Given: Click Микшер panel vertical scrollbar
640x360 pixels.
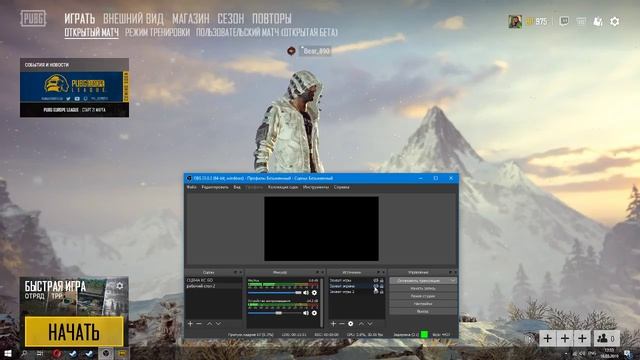Looking at the screenshot, I should (x=321, y=302).
